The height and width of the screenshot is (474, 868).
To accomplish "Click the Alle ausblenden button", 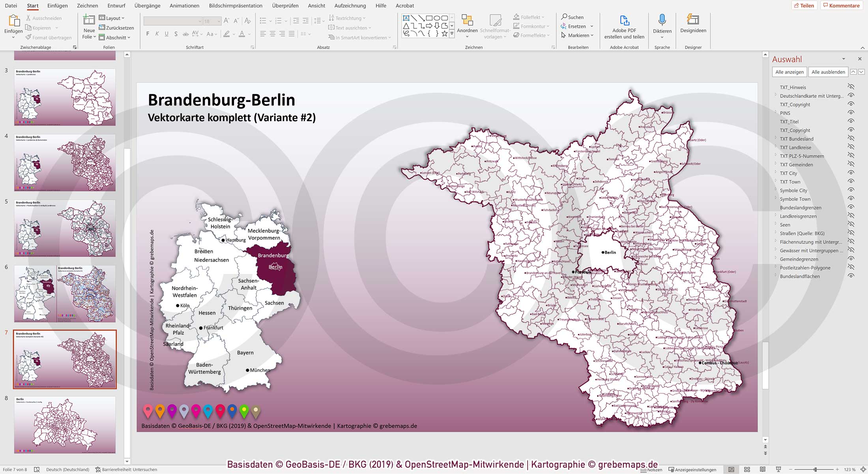I will [828, 72].
